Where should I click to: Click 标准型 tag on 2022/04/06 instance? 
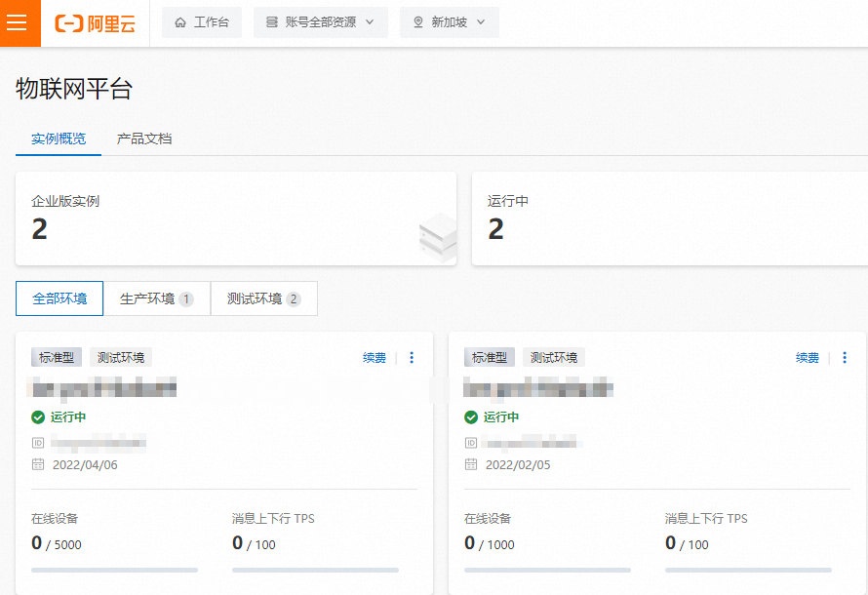pos(57,358)
